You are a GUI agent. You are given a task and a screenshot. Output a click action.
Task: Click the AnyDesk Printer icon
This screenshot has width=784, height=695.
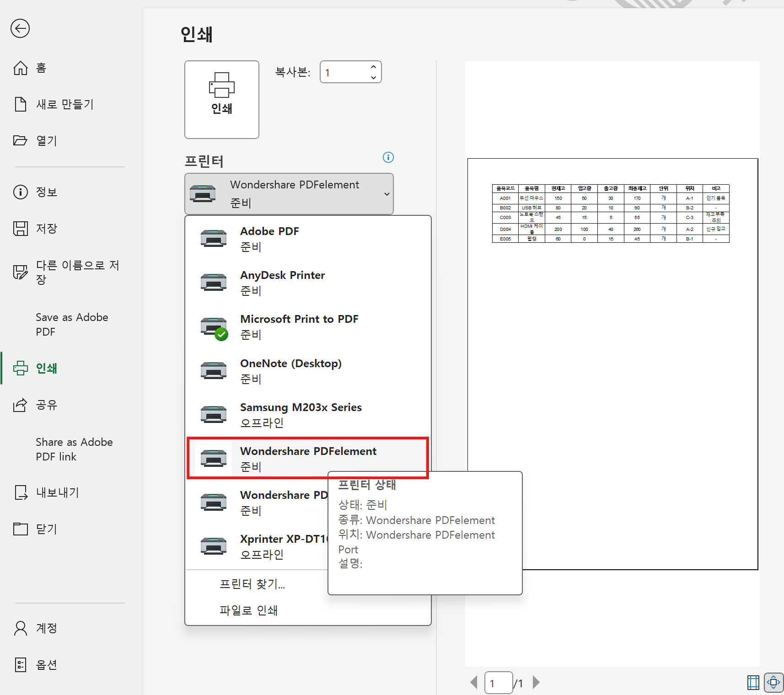pos(214,282)
